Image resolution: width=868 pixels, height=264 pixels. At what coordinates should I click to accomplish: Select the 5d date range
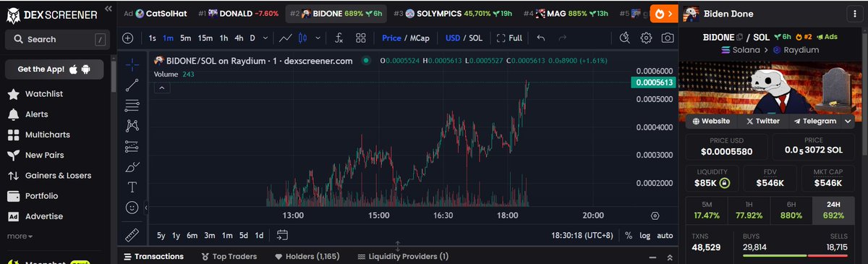pyautogui.click(x=244, y=235)
